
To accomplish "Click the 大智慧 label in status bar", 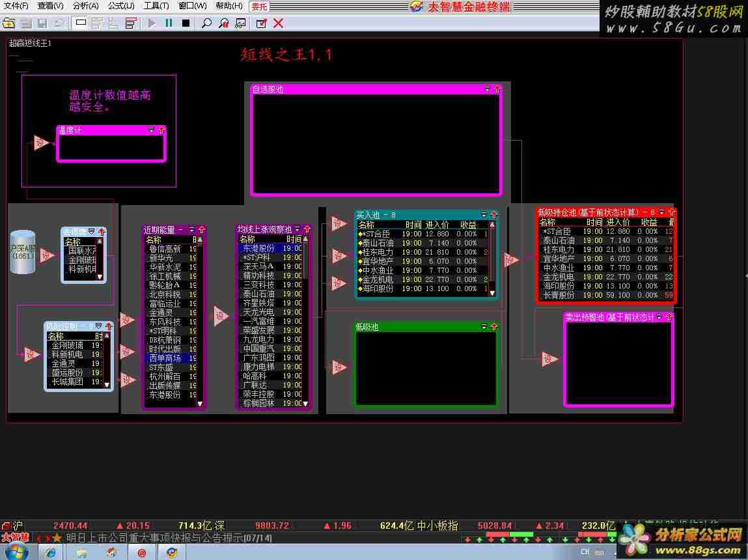I will tap(15, 538).
